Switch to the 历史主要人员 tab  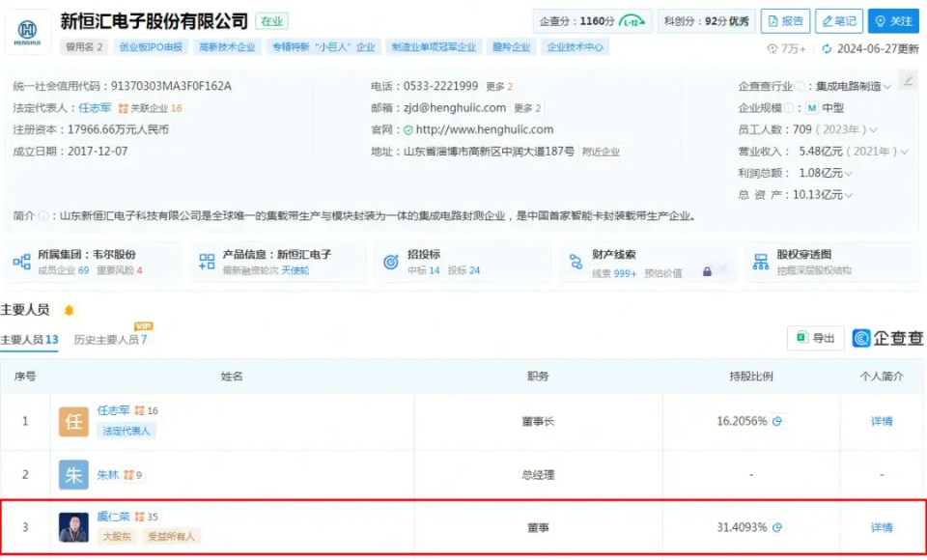pos(110,340)
